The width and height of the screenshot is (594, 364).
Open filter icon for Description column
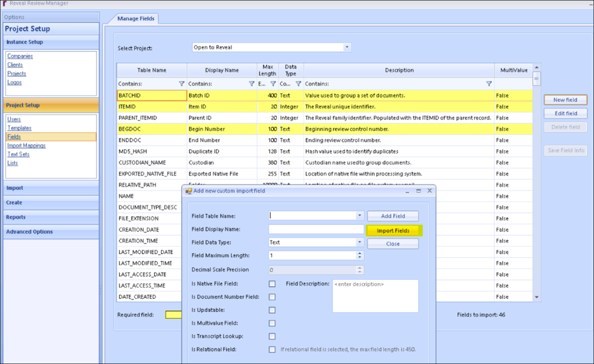(489, 84)
